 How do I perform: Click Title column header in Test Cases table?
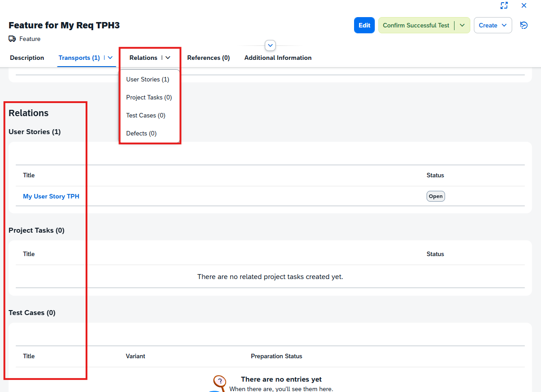[29, 356]
